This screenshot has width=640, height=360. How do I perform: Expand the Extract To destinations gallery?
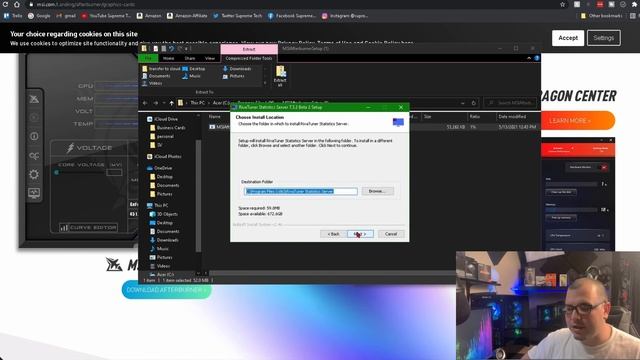tap(265, 83)
